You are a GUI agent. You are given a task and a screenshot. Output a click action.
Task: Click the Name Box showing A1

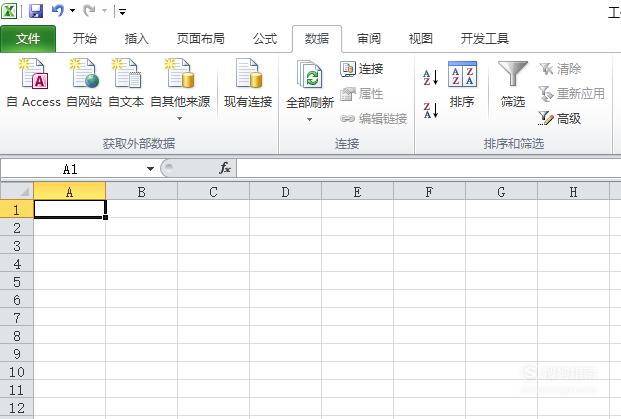click(71, 170)
